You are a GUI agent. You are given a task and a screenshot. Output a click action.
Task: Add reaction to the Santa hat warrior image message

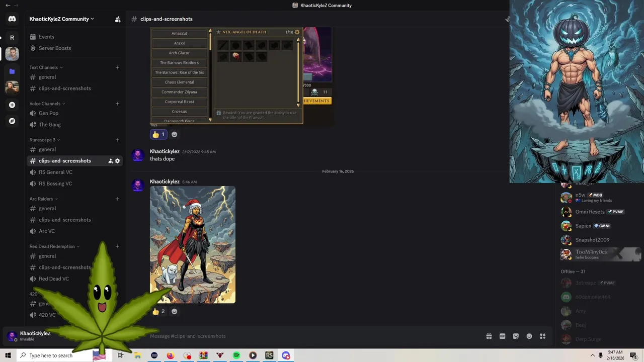coord(174,311)
